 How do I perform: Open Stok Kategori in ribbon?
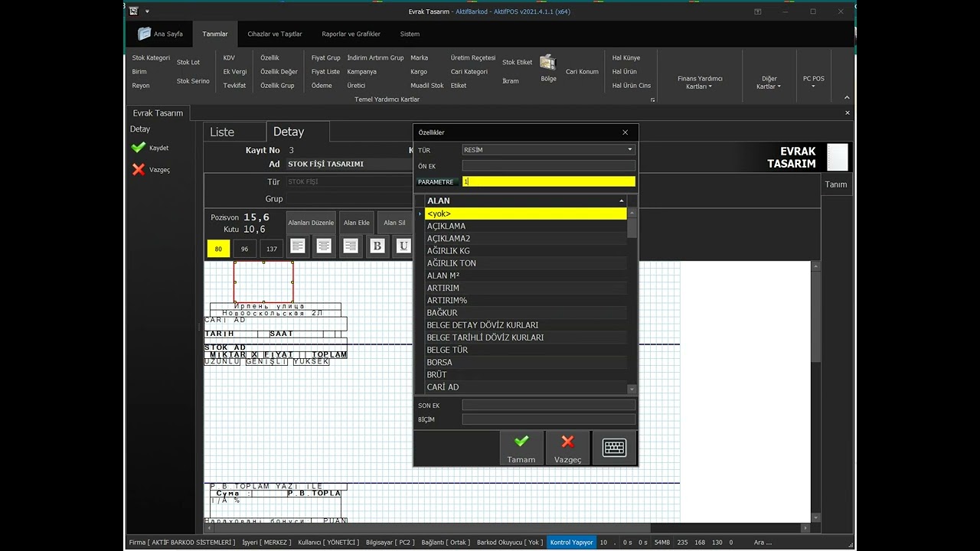[151, 58]
